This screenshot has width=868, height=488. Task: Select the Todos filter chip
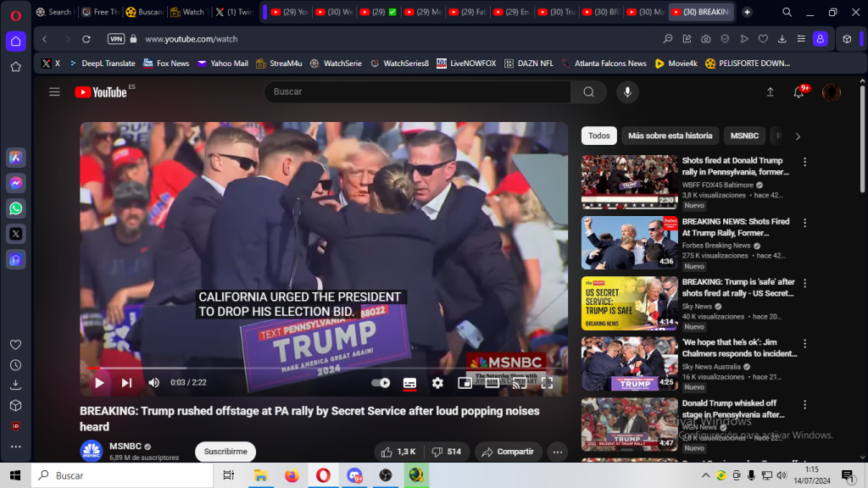click(599, 136)
